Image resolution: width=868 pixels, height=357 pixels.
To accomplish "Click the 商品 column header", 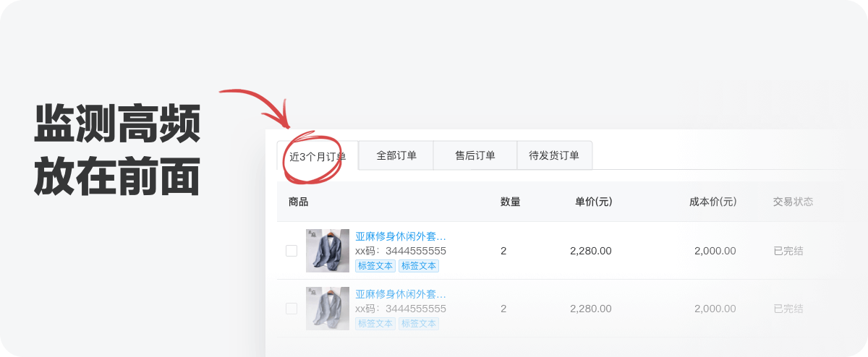I will [298, 202].
